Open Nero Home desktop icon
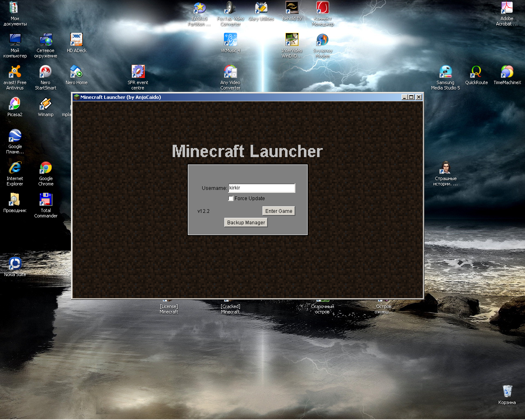This screenshot has width=525, height=420. click(77, 75)
